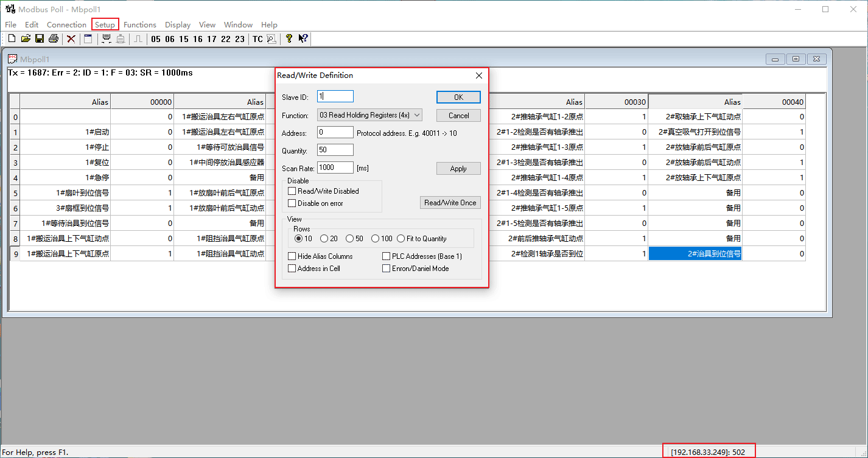Viewport: 868px width, 458px height.
Task: Click the Open file folder icon
Action: click(x=26, y=39)
